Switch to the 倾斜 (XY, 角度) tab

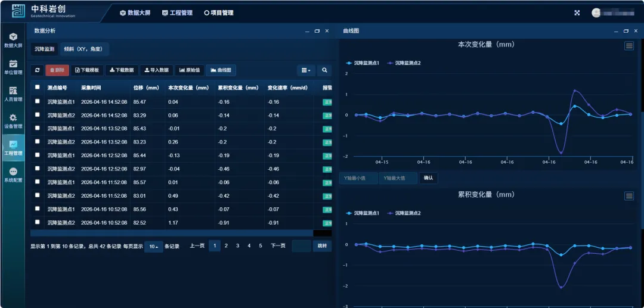[x=83, y=49]
